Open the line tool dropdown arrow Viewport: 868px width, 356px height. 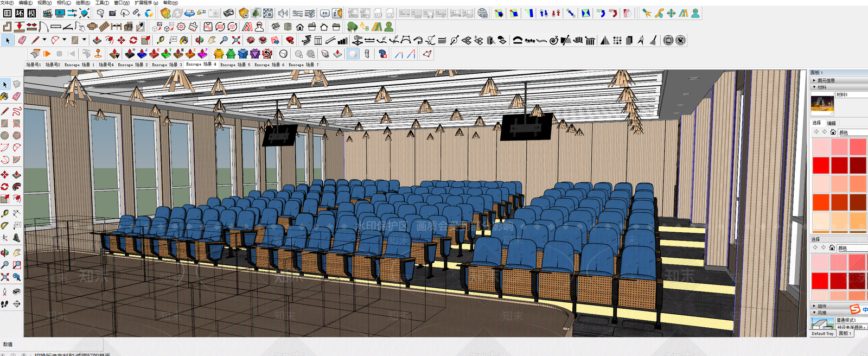pos(44,40)
